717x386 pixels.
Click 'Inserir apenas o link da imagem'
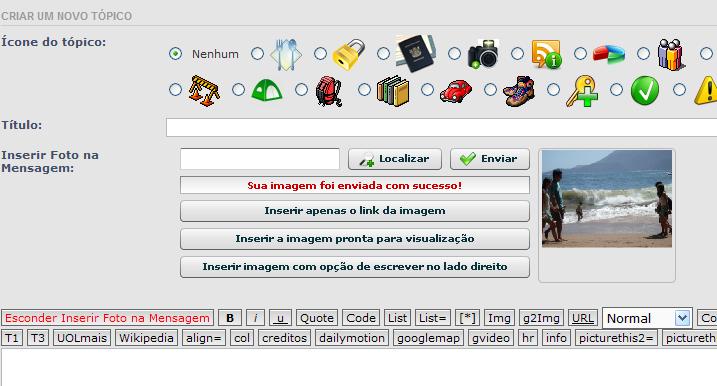tap(355, 211)
